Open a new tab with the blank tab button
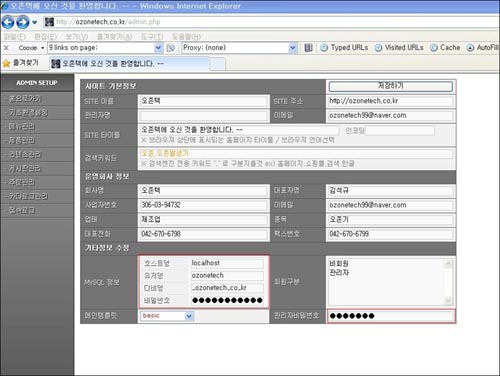 click(218, 64)
